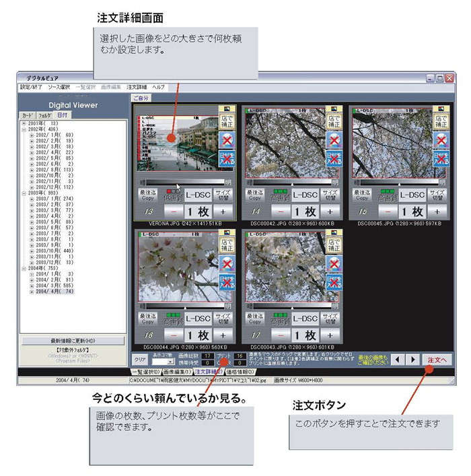Click the brightness slider under DSC00044.JPG thumbnail
The width and height of the screenshot is (471, 476).
point(185,306)
